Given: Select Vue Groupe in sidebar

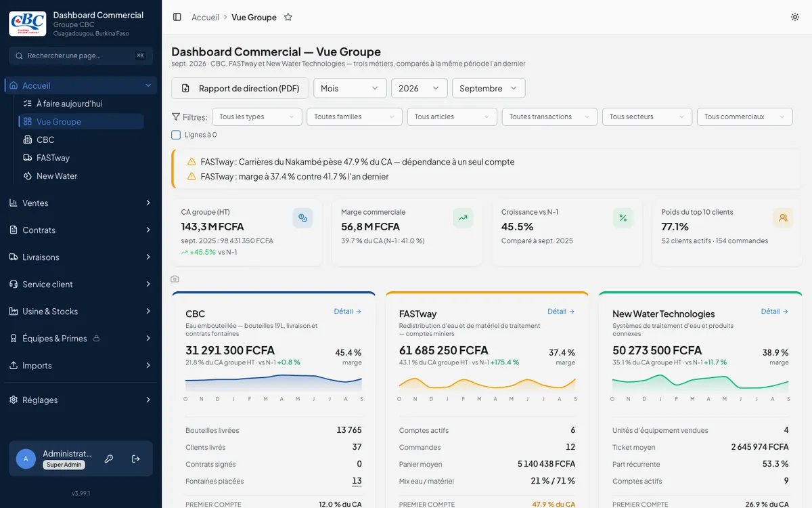Looking at the screenshot, I should tap(81, 121).
